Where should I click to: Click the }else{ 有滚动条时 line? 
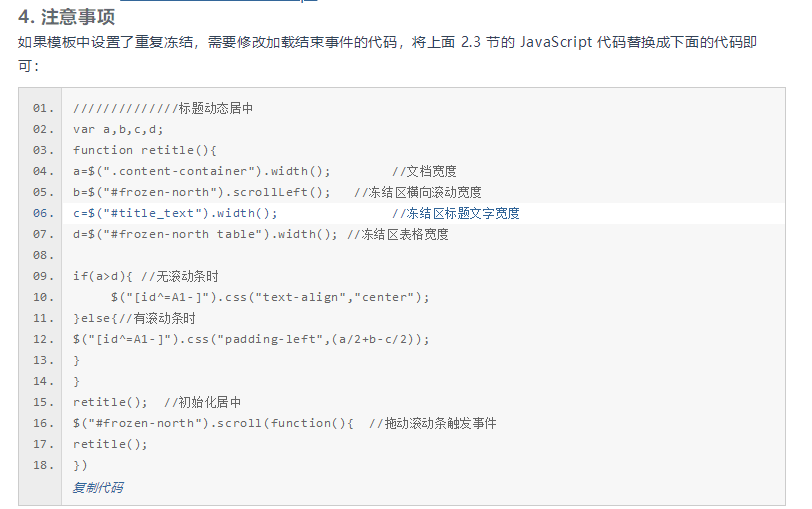(x=134, y=318)
